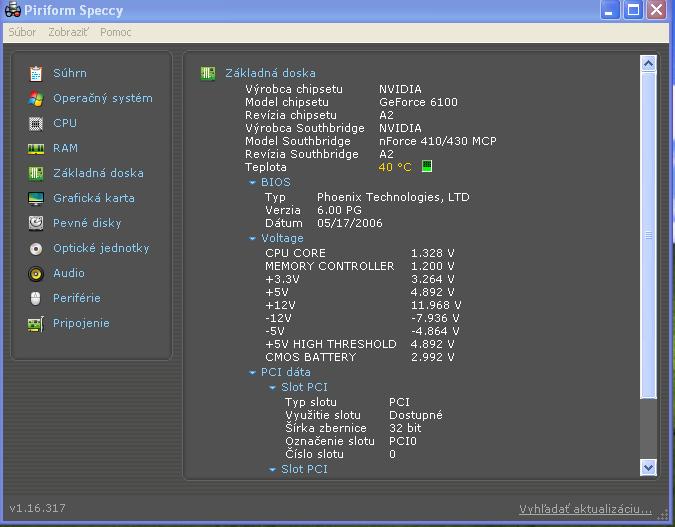
Task: Click the Šírka zbernice row
Action: 353,428
